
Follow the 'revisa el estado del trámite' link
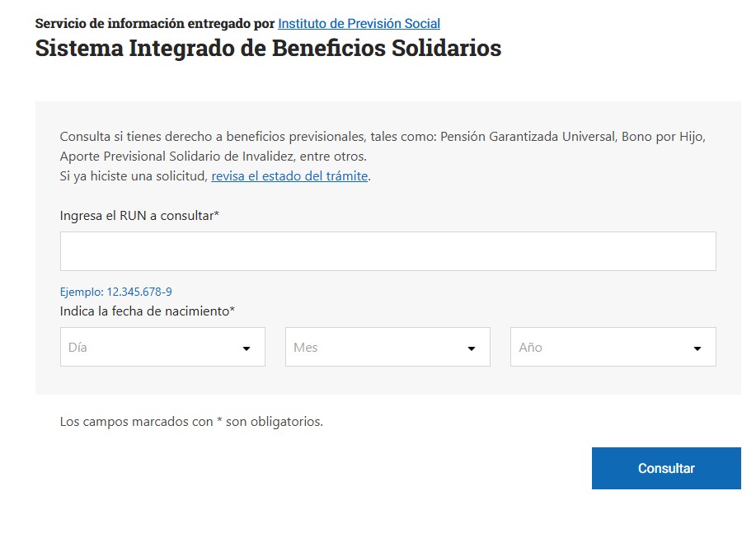(x=289, y=176)
